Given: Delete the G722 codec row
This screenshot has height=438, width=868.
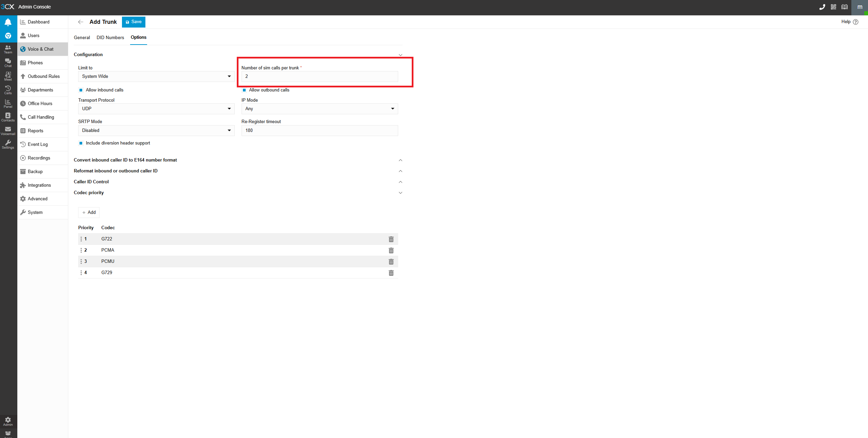Looking at the screenshot, I should click(x=391, y=239).
